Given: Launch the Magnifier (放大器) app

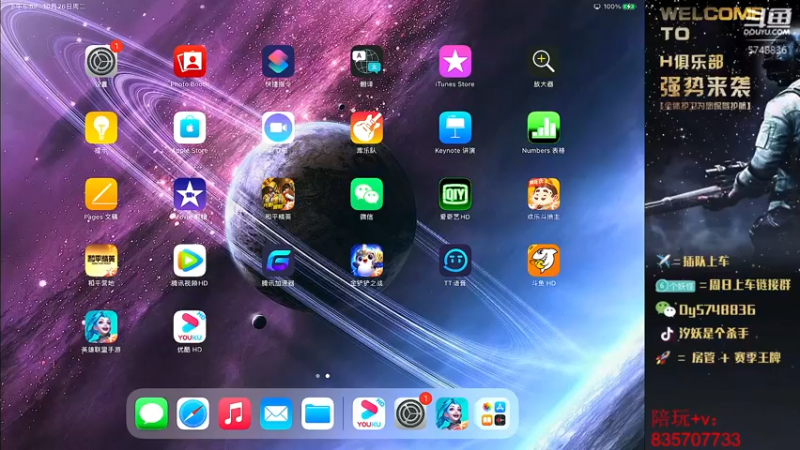Looking at the screenshot, I should point(543,62).
